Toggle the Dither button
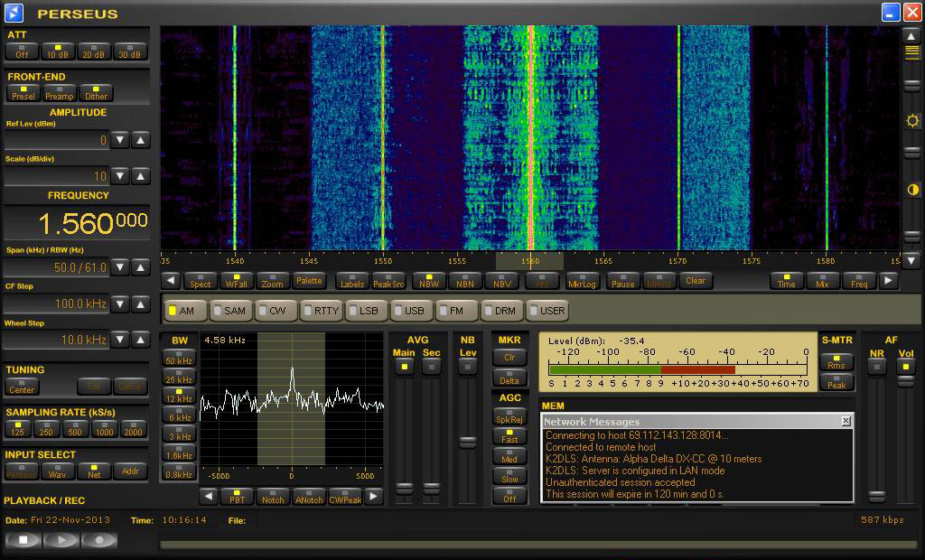 [96, 93]
